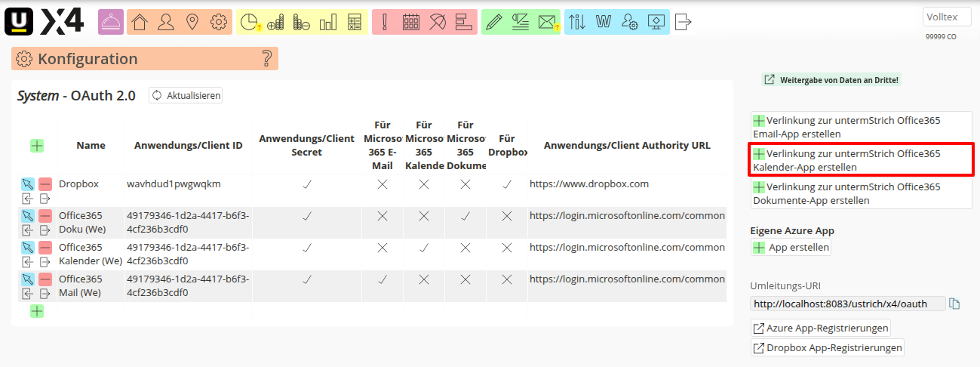980x367 pixels.
Task: Click App erstellen under Eigene Azure App
Action: [791, 248]
